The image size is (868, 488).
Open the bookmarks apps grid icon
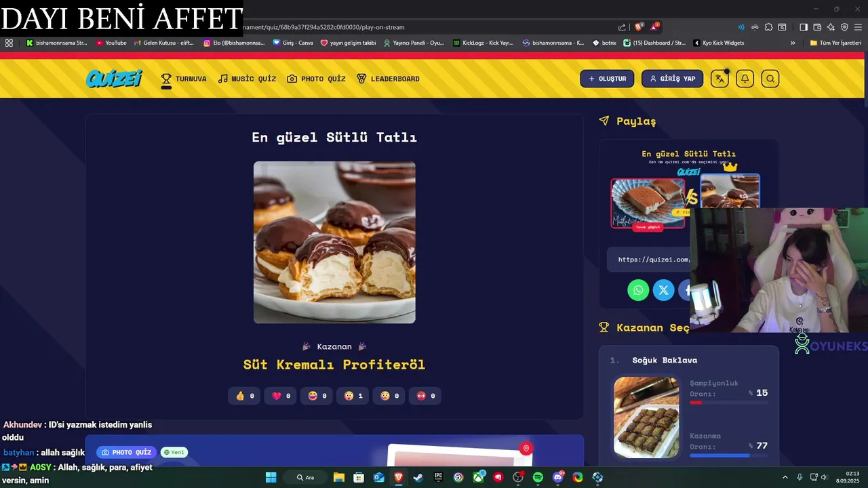9,43
